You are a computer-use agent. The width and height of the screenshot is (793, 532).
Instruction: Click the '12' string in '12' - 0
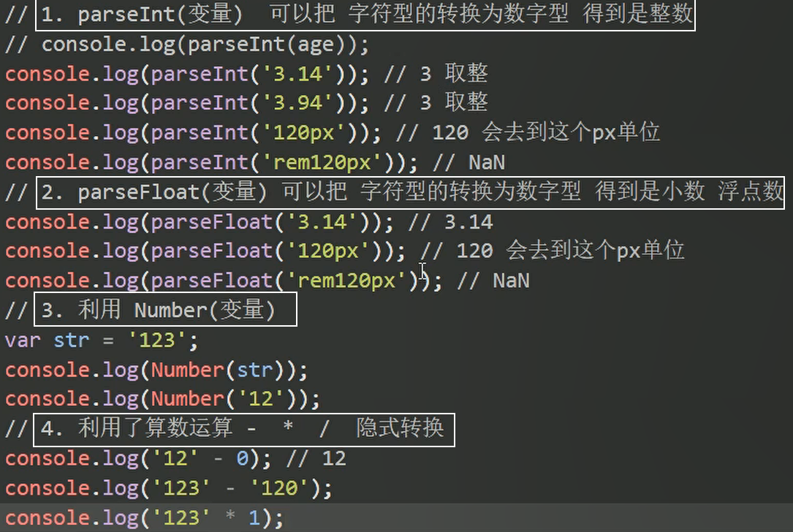pyautogui.click(x=175, y=459)
